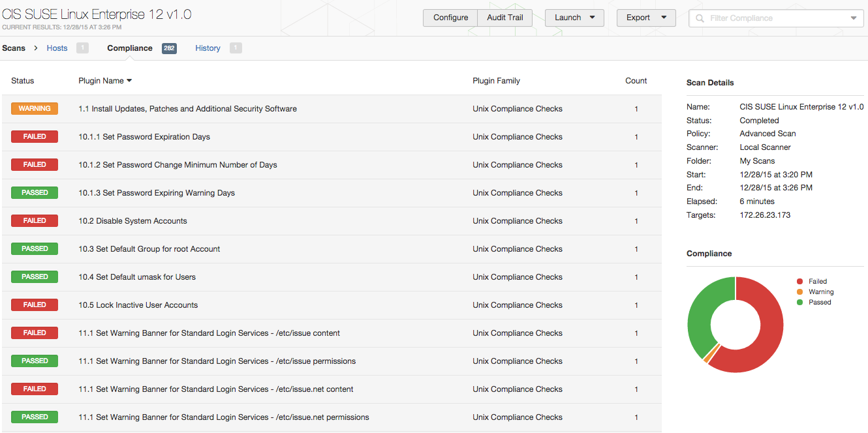
Task: Click the orange Warning legend dot
Action: (x=800, y=292)
